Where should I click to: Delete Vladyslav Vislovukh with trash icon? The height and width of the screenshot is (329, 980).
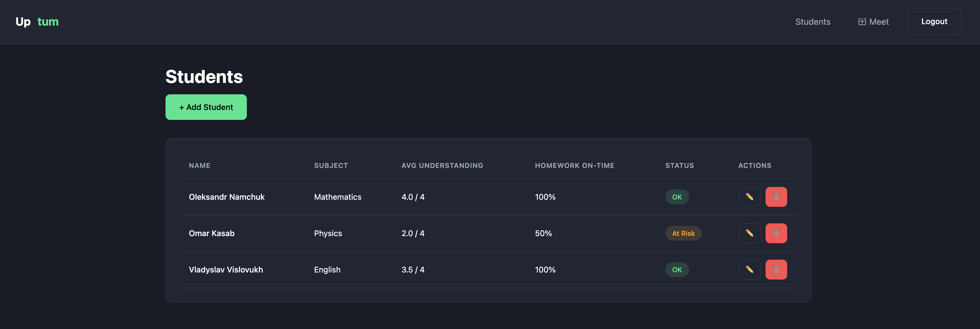coord(776,270)
